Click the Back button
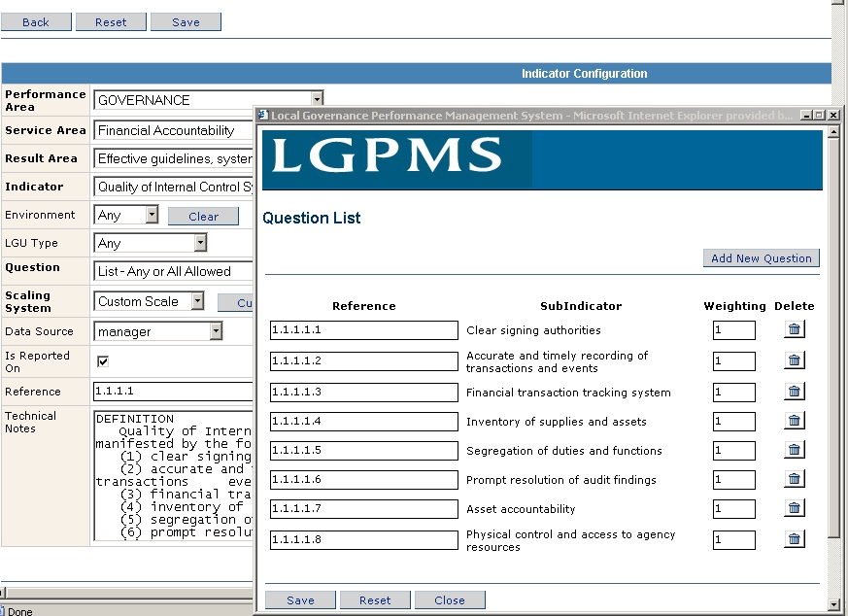The width and height of the screenshot is (848, 616). (36, 22)
